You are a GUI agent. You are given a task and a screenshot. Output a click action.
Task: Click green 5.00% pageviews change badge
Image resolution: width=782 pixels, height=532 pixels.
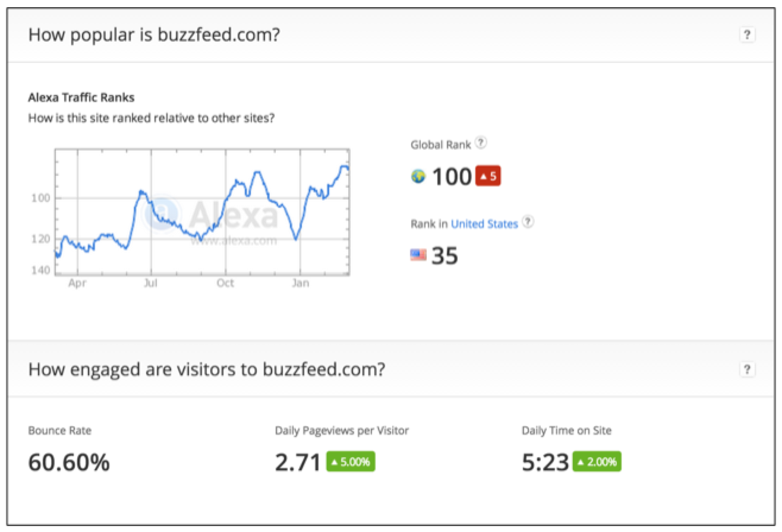[351, 462]
